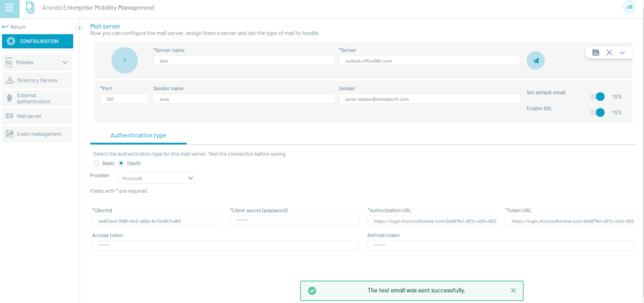This screenshot has width=644, height=303.
Task: Save the mail server with floppy disk icon
Action: pyautogui.click(x=596, y=52)
